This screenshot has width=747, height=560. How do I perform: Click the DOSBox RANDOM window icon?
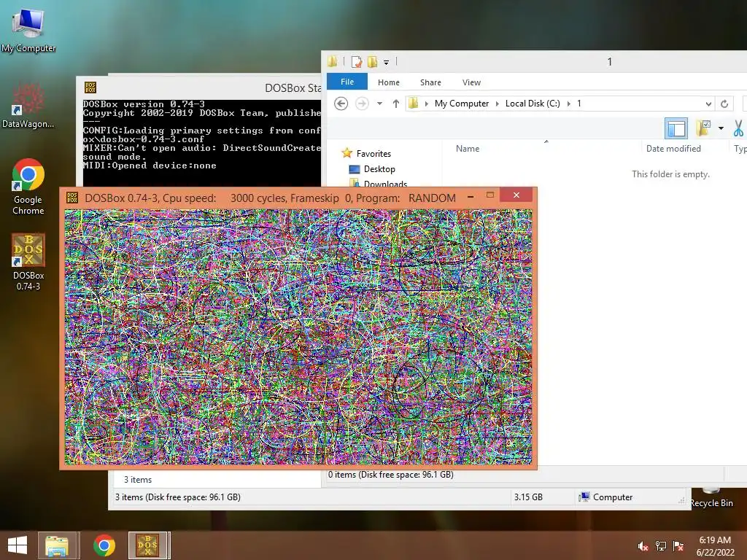click(x=72, y=197)
